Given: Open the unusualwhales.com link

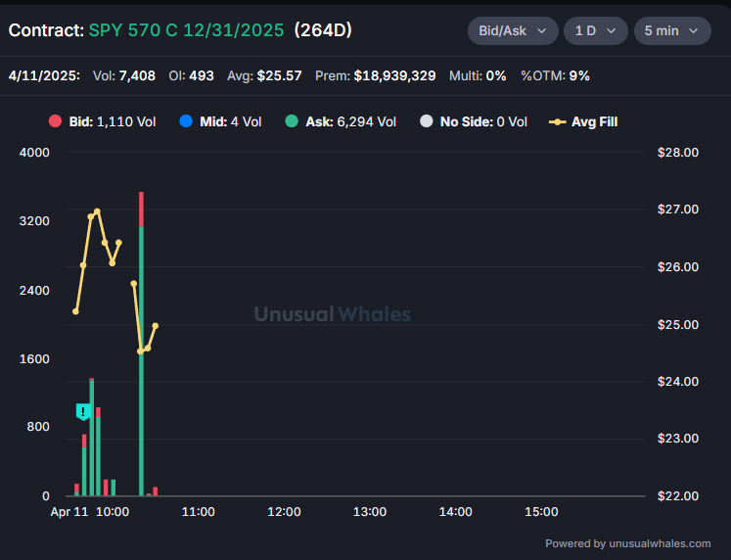Looking at the screenshot, I should click(660, 543).
